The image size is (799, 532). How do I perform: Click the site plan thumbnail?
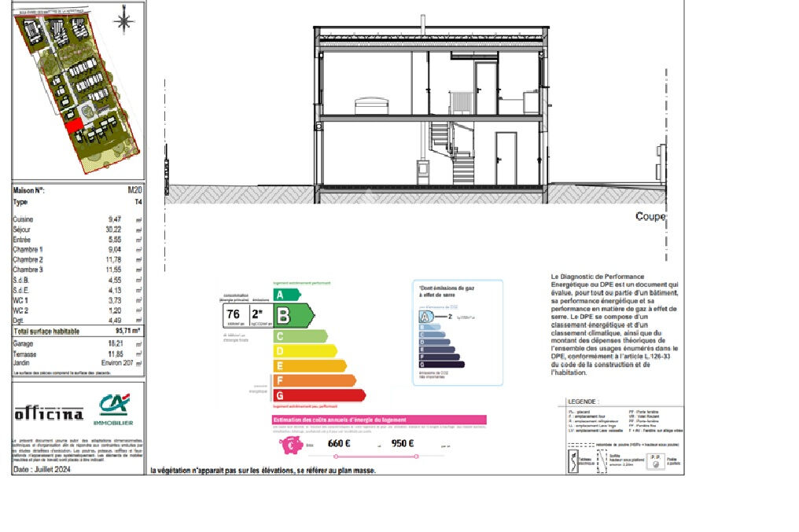[x=78, y=90]
